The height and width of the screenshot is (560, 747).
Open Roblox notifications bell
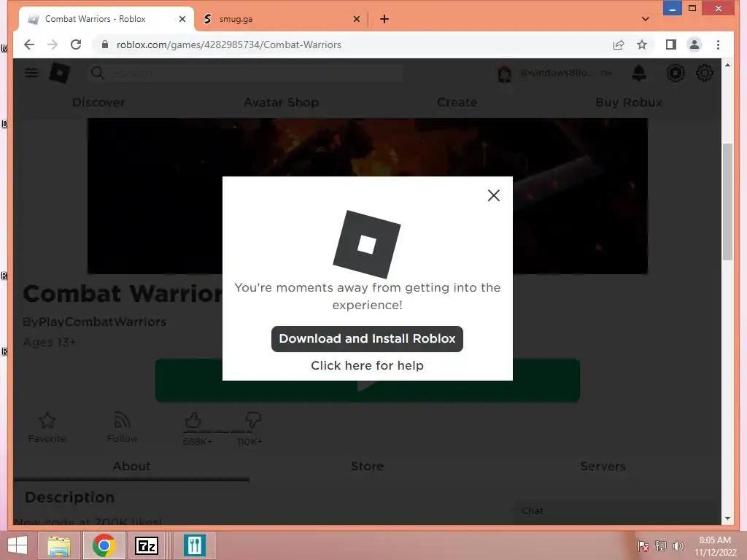tap(639, 73)
